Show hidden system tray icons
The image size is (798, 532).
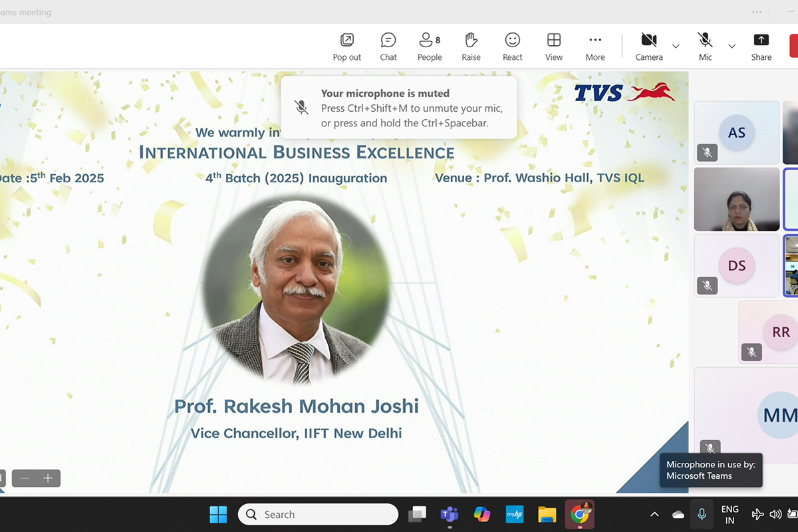[654, 514]
